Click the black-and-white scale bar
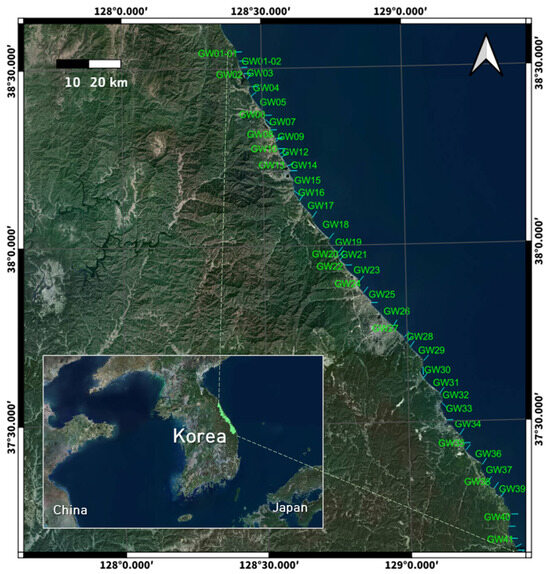 [x=88, y=64]
